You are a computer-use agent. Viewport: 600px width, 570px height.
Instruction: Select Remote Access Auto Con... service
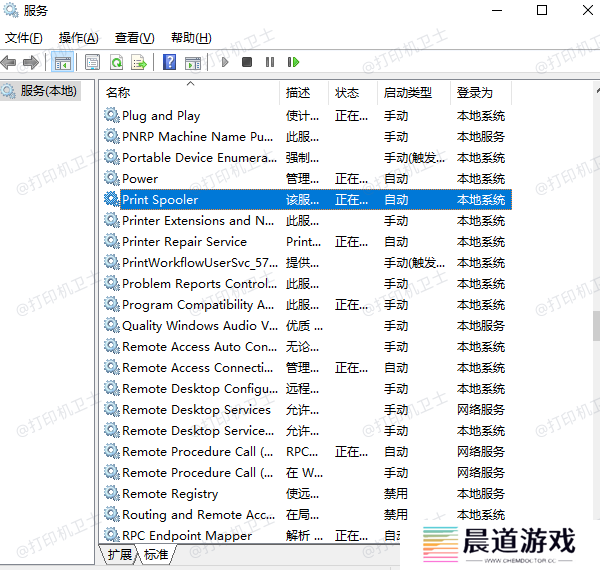(307, 347)
